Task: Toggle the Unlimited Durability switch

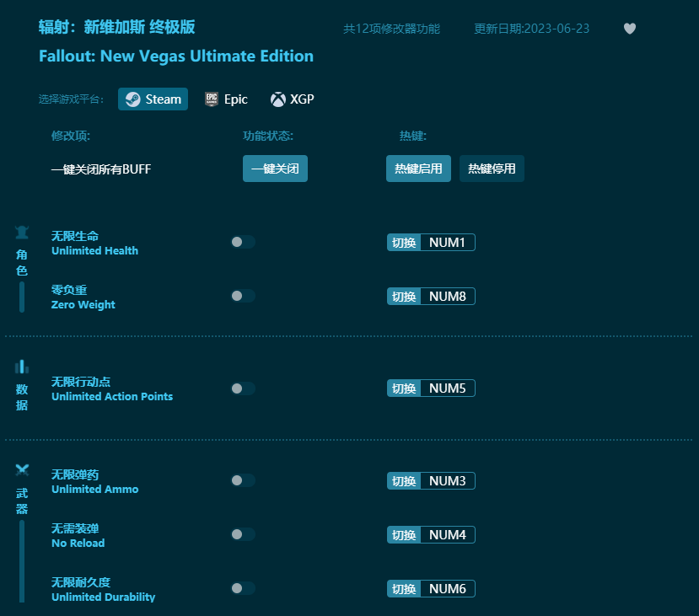Action: click(243, 588)
